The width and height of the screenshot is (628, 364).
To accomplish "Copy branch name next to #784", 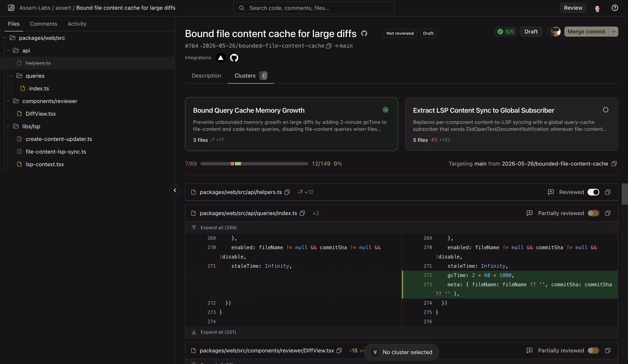I will (329, 46).
